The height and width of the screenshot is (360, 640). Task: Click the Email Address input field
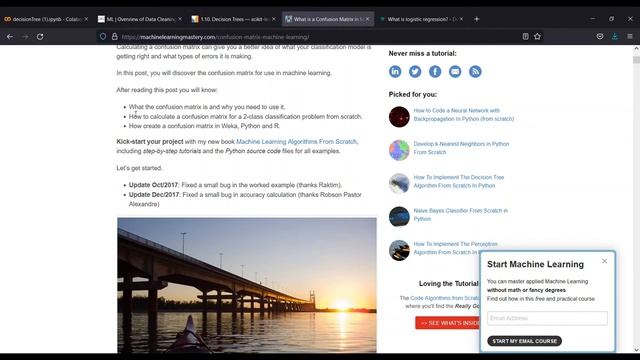point(547,318)
